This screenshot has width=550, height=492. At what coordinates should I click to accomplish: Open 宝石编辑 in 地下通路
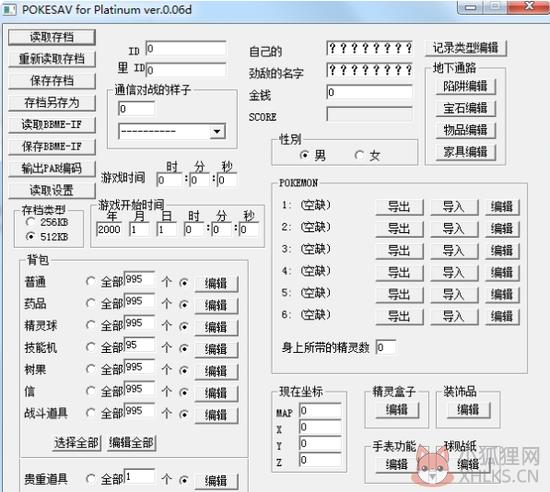coord(465,108)
